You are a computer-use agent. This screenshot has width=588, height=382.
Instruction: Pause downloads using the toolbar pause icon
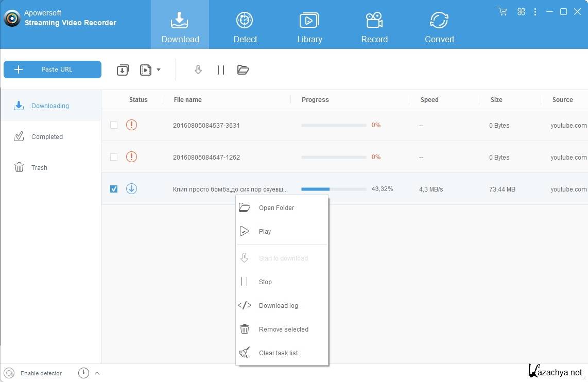[x=221, y=70]
